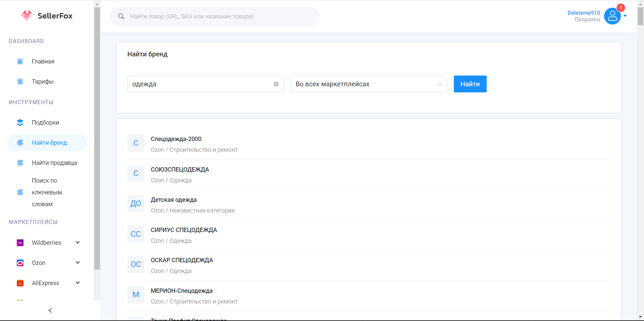
Task: Open Поиск по ключевым словам menu item
Action: click(x=47, y=192)
